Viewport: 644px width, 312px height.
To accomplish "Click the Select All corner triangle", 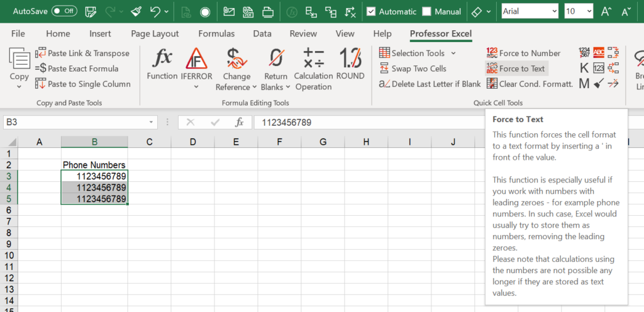I will pyautogui.click(x=13, y=142).
